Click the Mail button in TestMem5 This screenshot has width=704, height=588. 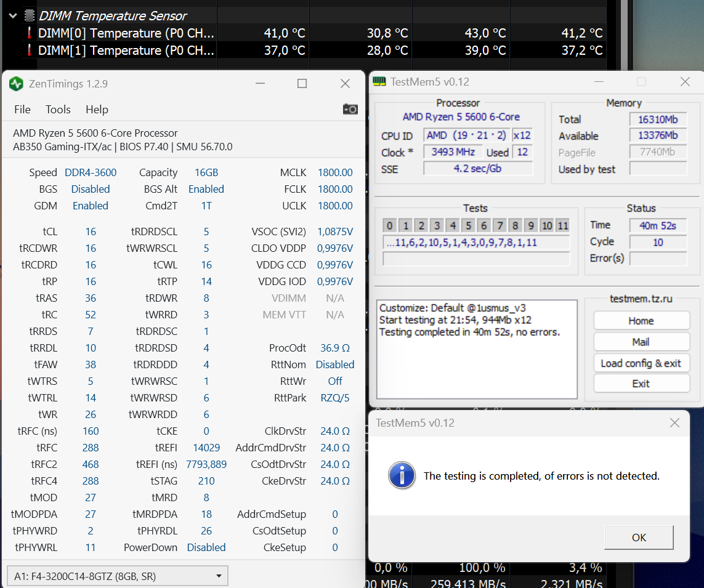(641, 342)
